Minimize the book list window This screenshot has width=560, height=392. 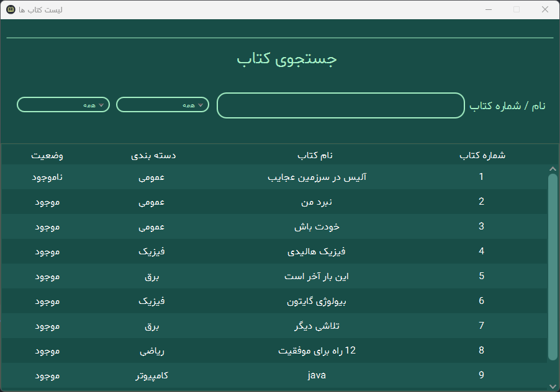tap(489, 10)
